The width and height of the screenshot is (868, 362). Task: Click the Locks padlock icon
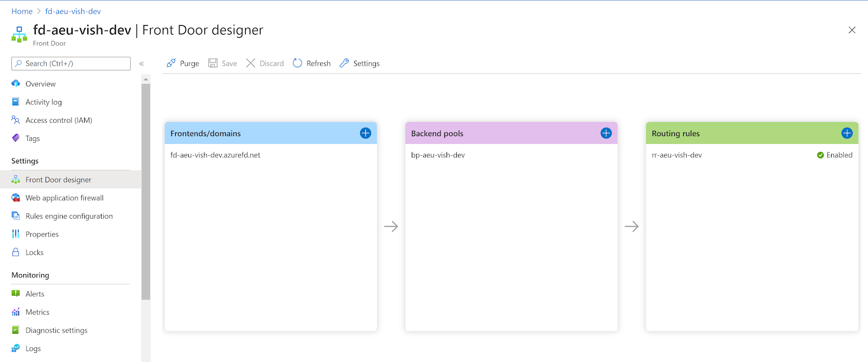pyautogui.click(x=16, y=252)
